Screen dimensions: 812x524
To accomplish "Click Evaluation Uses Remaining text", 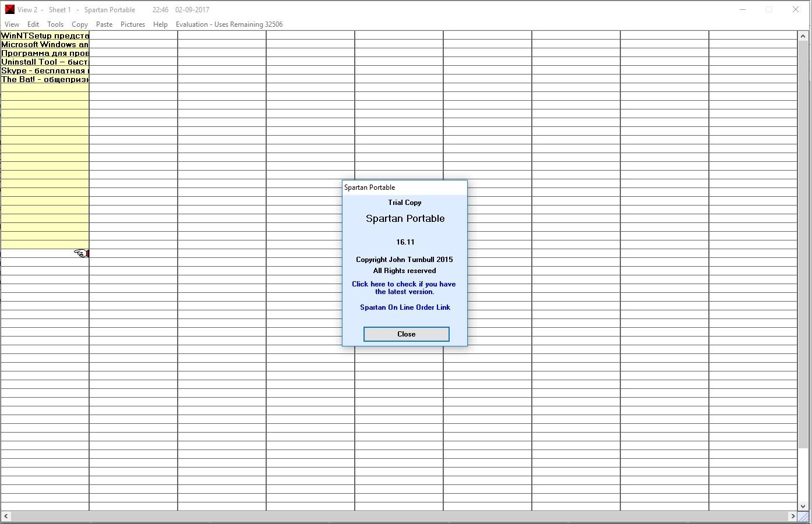I will tap(230, 24).
